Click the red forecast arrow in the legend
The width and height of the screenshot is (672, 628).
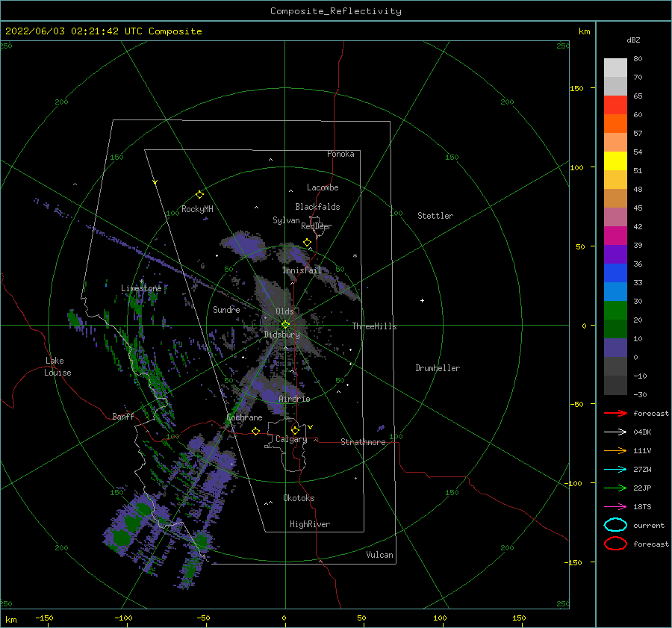click(615, 413)
